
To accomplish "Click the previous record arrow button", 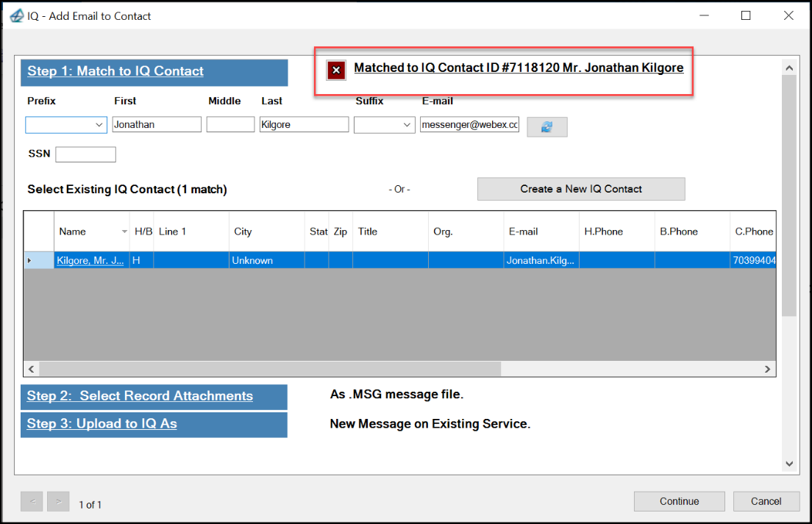I will pos(32,501).
